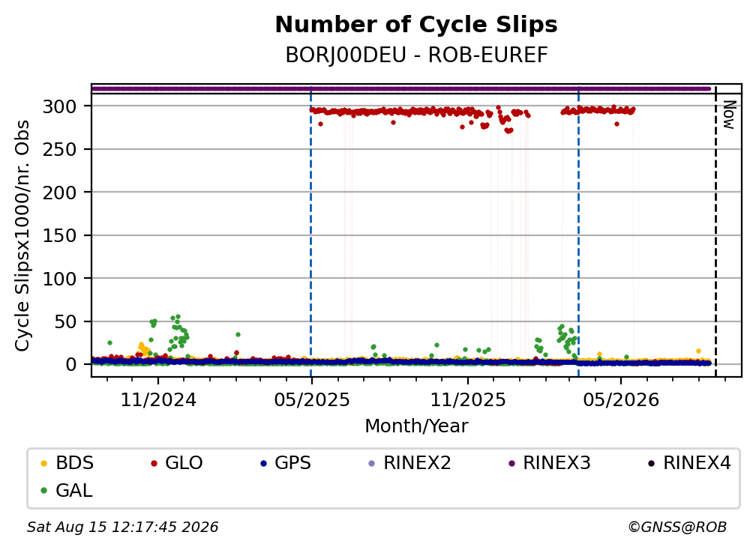Click the 300 y-axis tick label
The height and width of the screenshot is (550, 756).
point(59,106)
